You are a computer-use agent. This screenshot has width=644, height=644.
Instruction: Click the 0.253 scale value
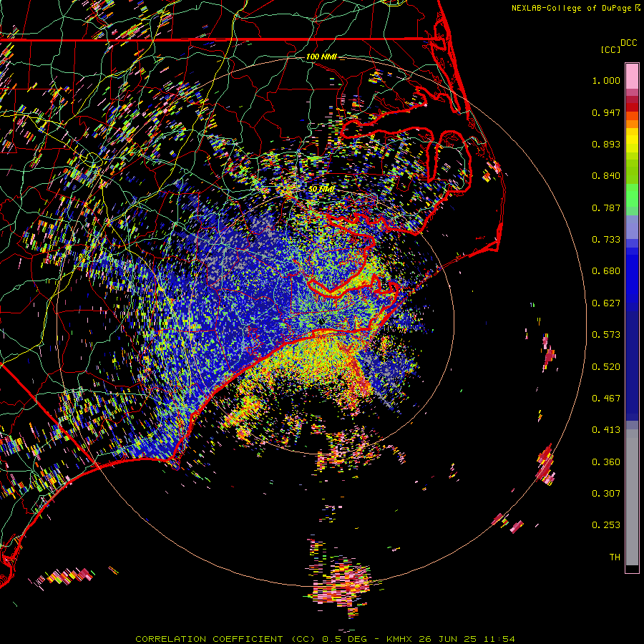point(606,525)
